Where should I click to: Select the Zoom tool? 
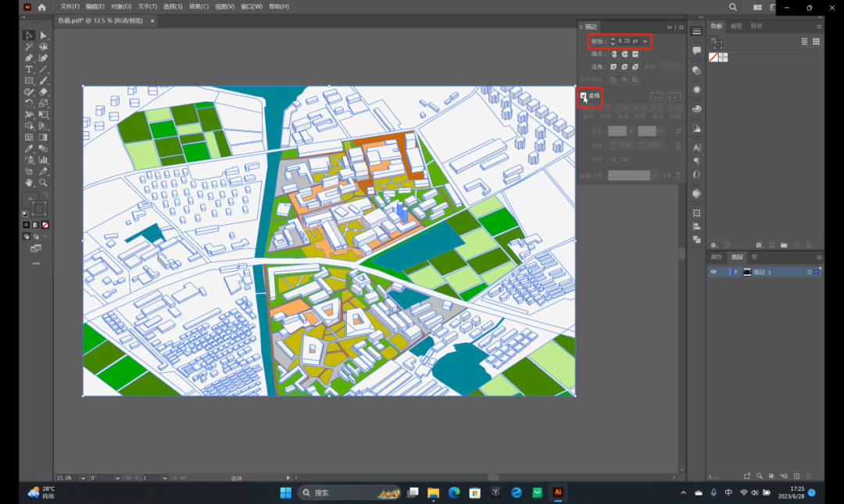[x=44, y=183]
